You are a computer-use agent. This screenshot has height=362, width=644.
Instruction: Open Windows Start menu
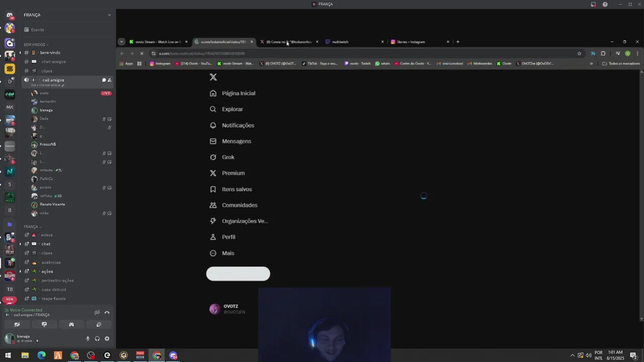pyautogui.click(x=8, y=355)
